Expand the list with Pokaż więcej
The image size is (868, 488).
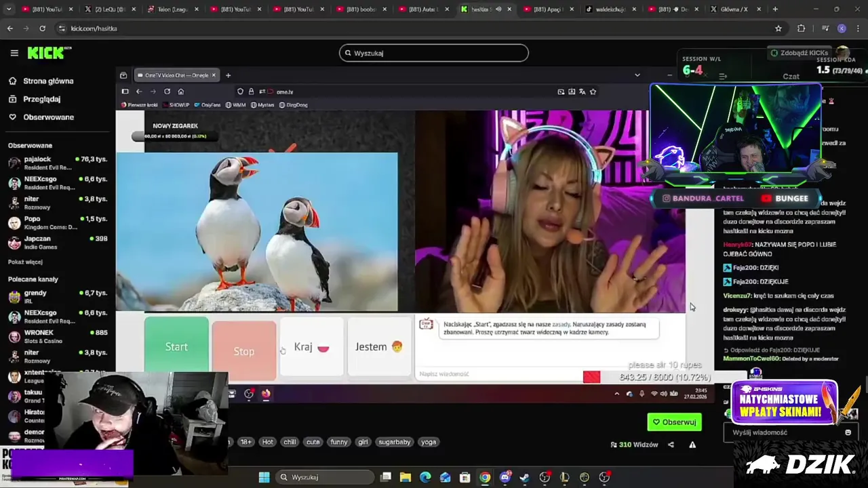click(x=25, y=262)
